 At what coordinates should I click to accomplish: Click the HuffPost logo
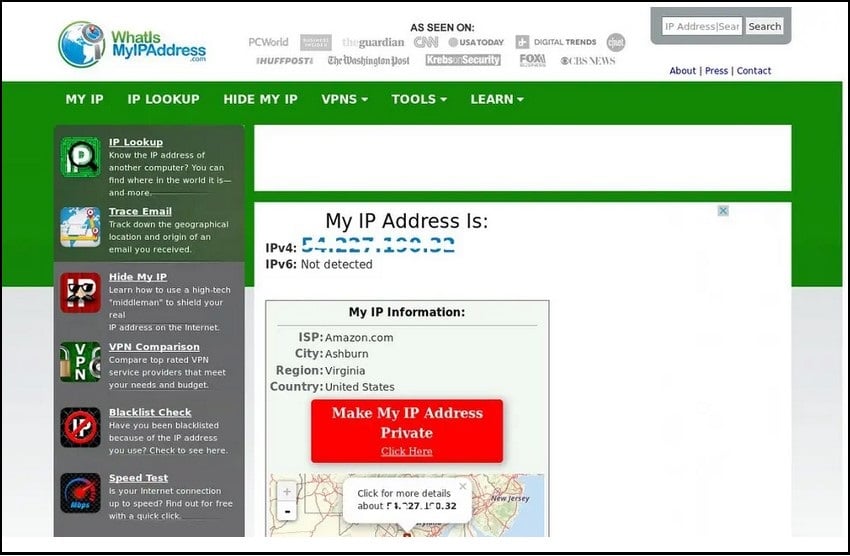click(x=285, y=60)
